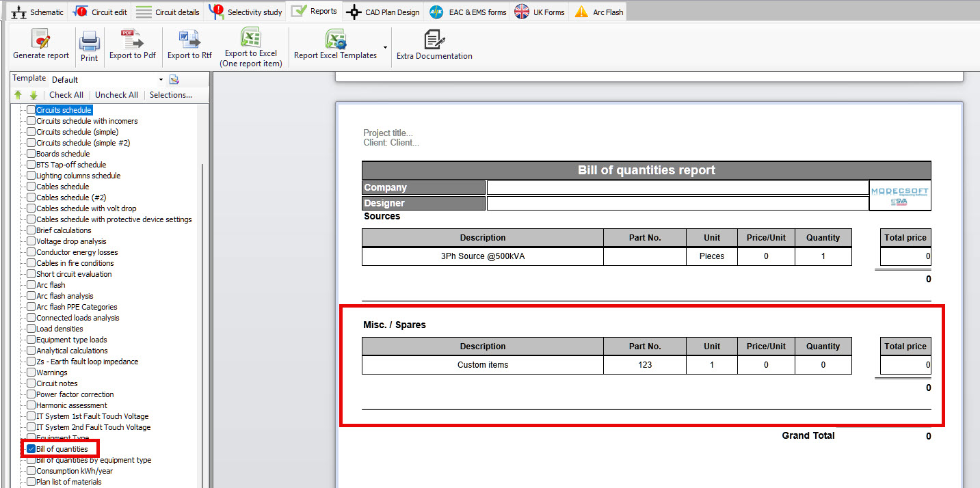Open the Template Default dropdown
Screen dimensions: 980x488
pyautogui.click(x=161, y=79)
